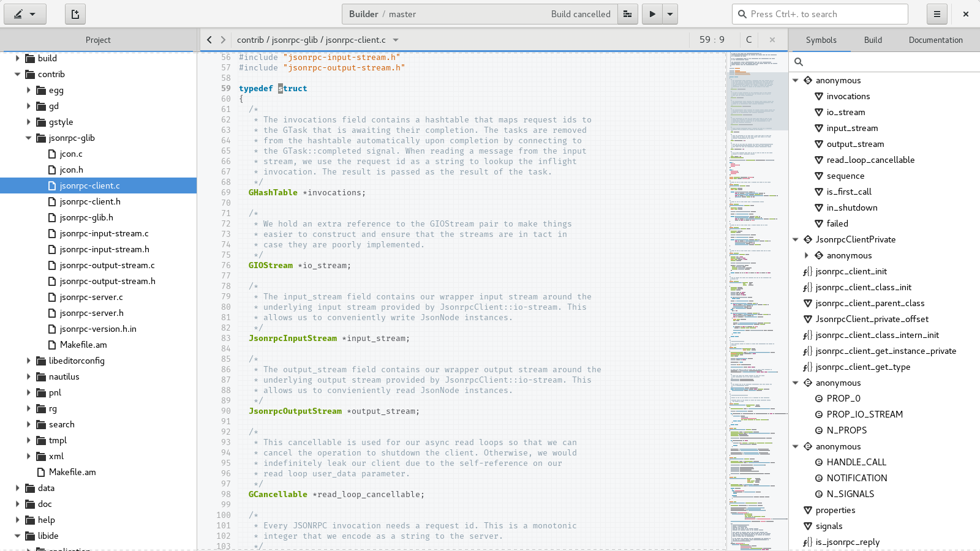Expand the build folder
Screen dimensions: 980x551
pos(17,58)
